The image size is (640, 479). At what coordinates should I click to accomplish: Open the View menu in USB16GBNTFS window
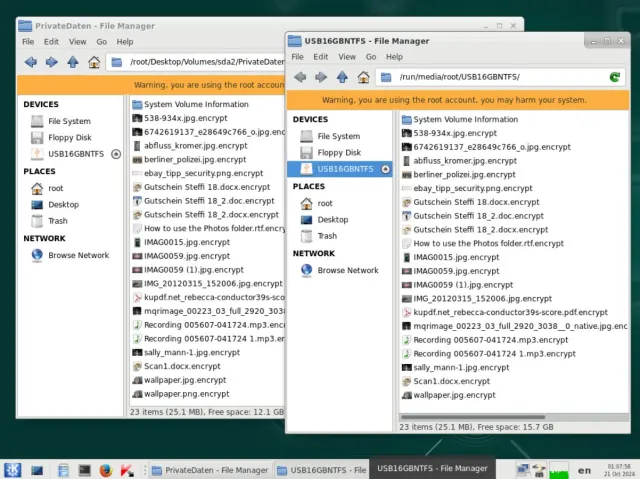tap(347, 57)
